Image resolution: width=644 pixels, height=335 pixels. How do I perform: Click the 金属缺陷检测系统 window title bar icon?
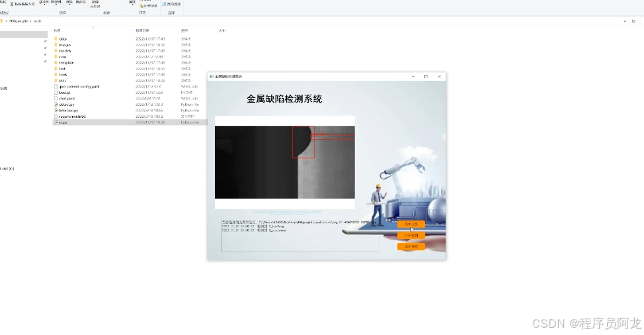(212, 76)
